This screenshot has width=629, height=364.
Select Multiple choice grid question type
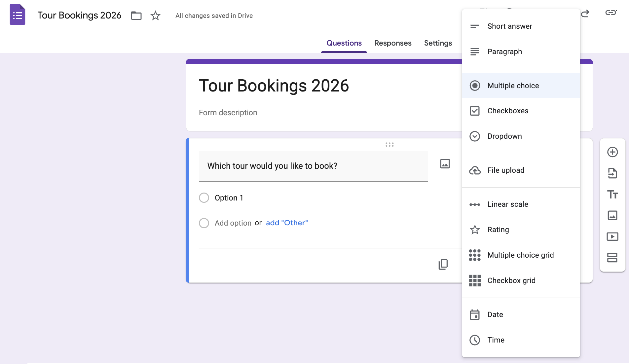coord(520,255)
